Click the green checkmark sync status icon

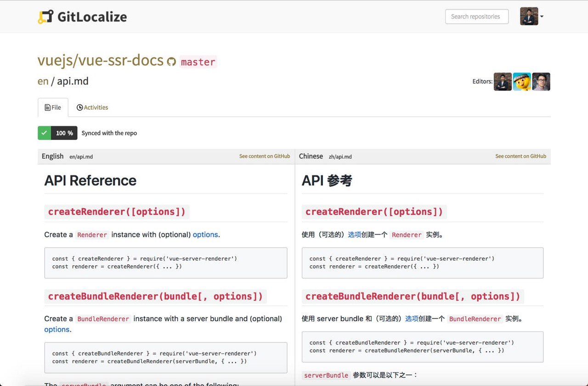pos(44,133)
